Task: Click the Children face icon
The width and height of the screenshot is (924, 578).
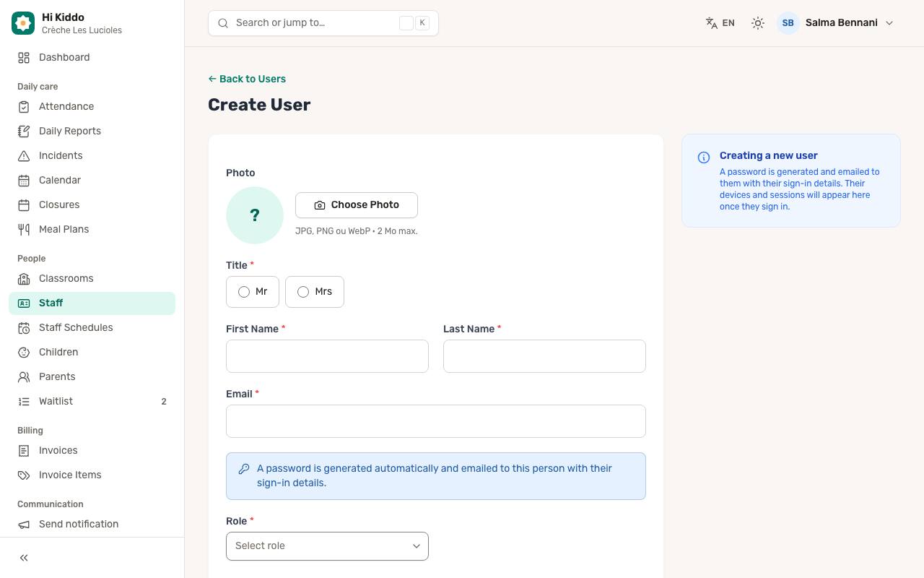Action: pos(24,352)
